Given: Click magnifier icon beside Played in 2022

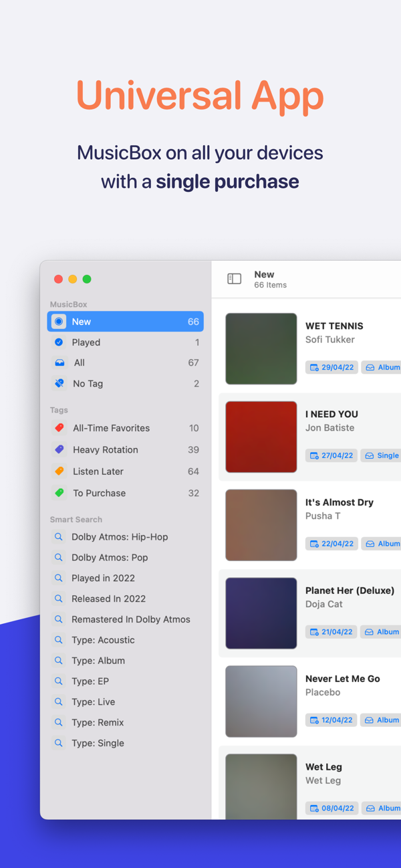Looking at the screenshot, I should tap(59, 578).
